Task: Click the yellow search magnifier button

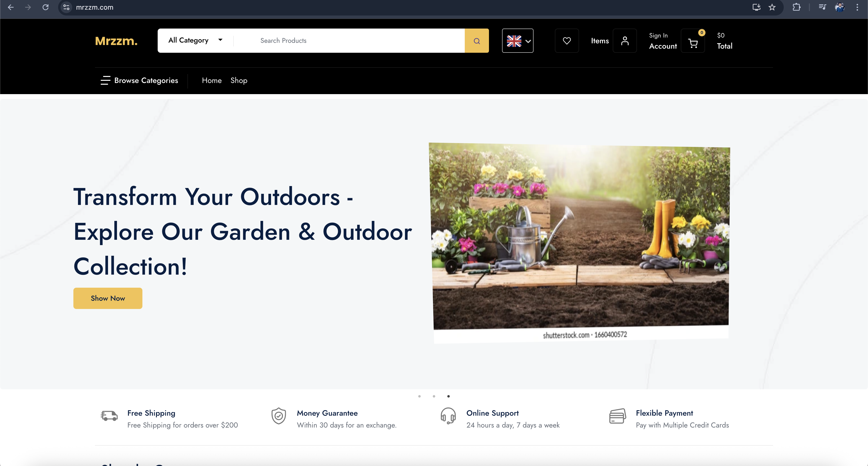Action: tap(476, 41)
